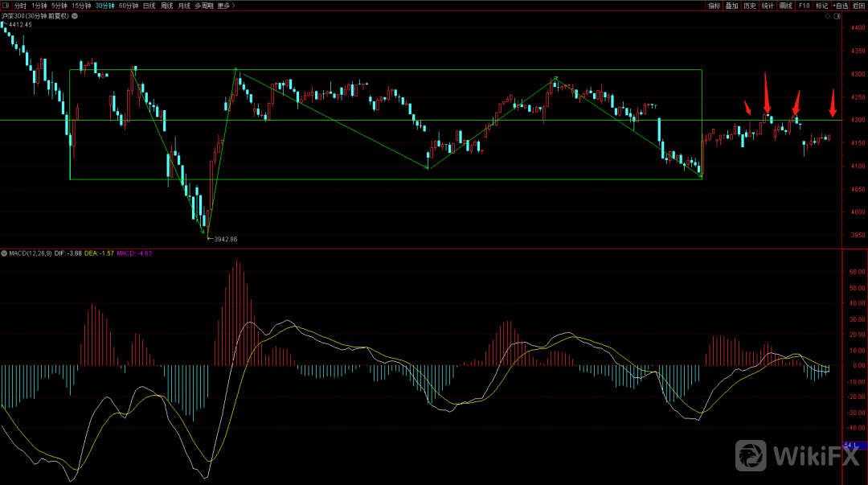Viewport: 868px width, 485px height.
Task: Select the 5分钟 period tab
Action: pos(59,6)
